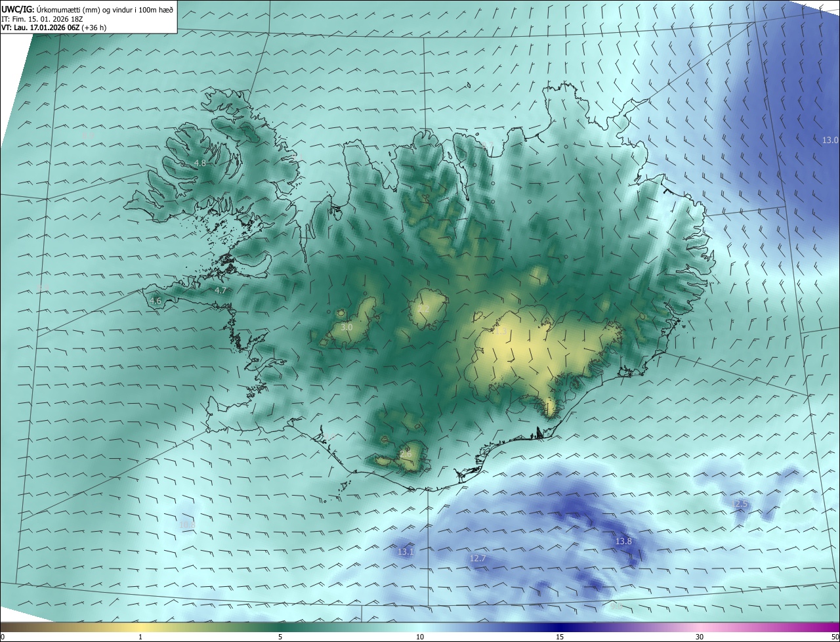Click the 4.8 value label in the Westfjords
This screenshot has height=642, width=840.
(200, 163)
